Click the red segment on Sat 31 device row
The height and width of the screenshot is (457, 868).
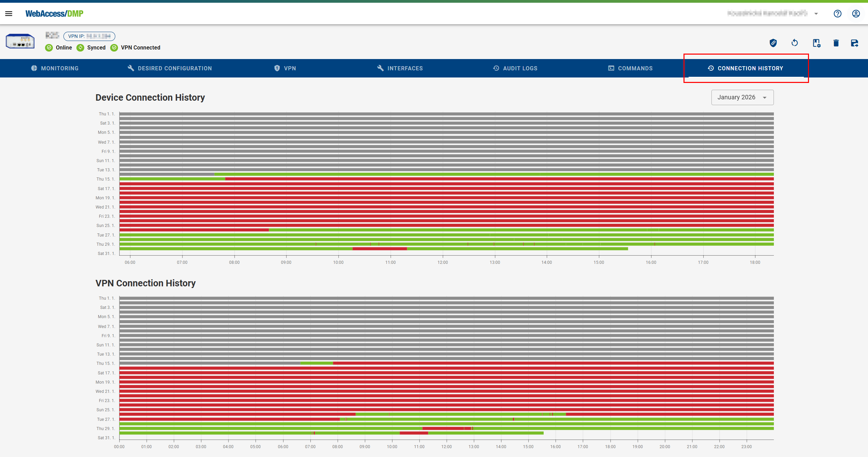point(379,249)
